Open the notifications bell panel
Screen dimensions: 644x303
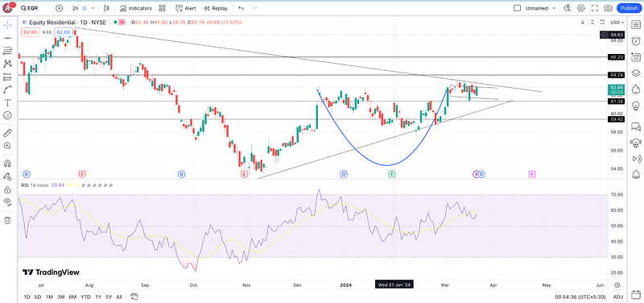[x=635, y=174]
